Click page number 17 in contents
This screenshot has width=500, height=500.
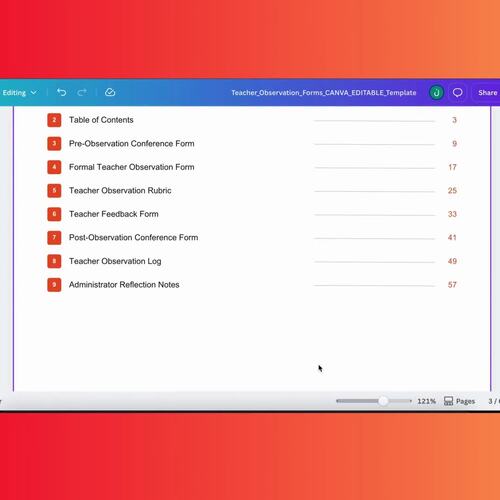point(452,167)
